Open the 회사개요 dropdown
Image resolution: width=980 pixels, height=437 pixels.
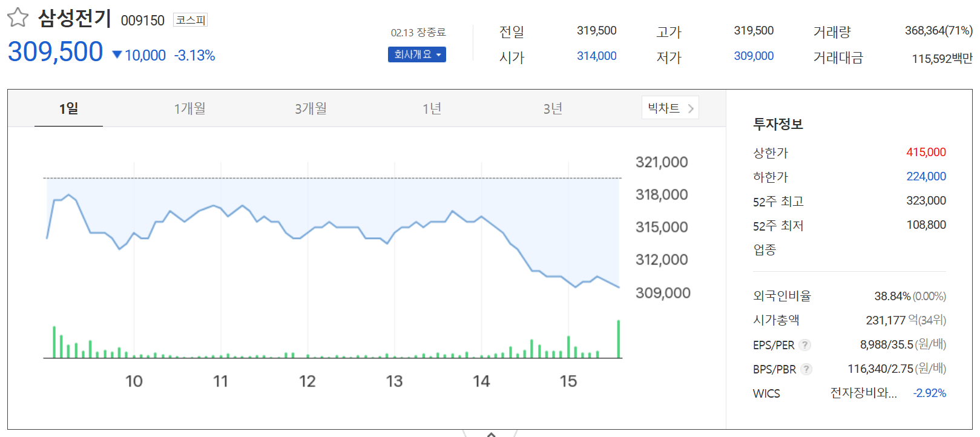(x=417, y=54)
